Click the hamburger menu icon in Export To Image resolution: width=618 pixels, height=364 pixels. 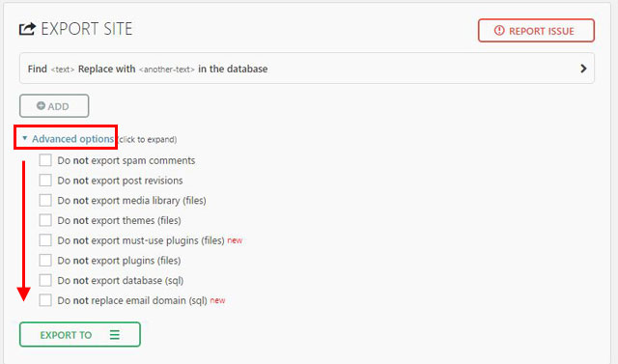click(115, 335)
